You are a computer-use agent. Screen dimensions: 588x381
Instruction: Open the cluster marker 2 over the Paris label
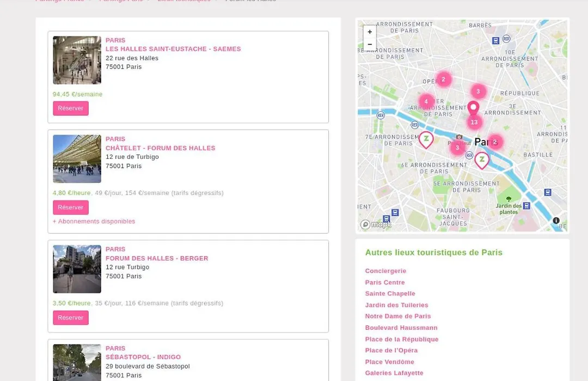tap(495, 142)
